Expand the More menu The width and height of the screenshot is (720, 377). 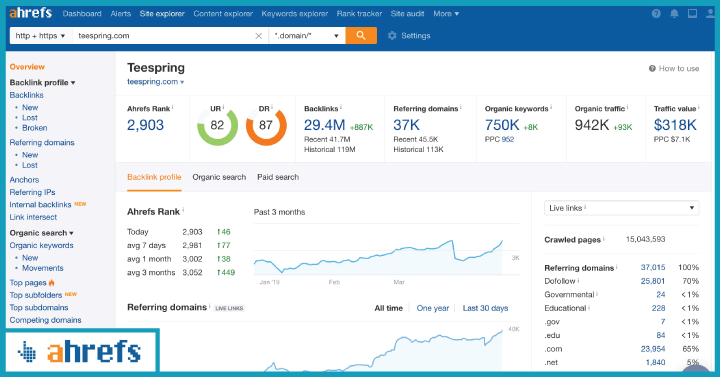pyautogui.click(x=446, y=14)
